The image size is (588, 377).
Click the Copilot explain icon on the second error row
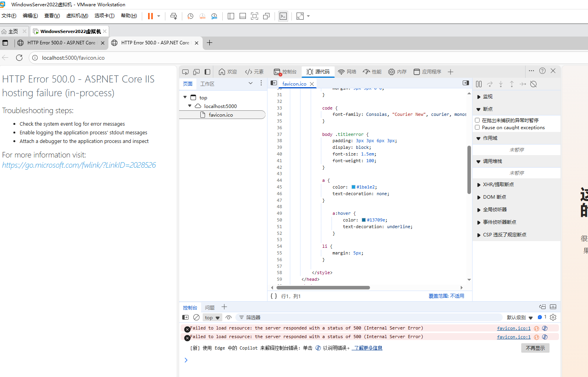point(545,337)
